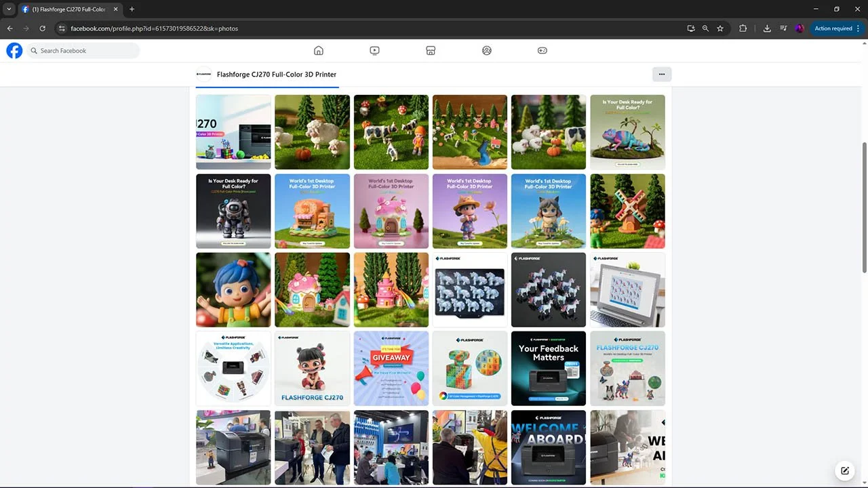This screenshot has height=488, width=868.
Task: Click the Search Facebook field
Action: [83, 50]
